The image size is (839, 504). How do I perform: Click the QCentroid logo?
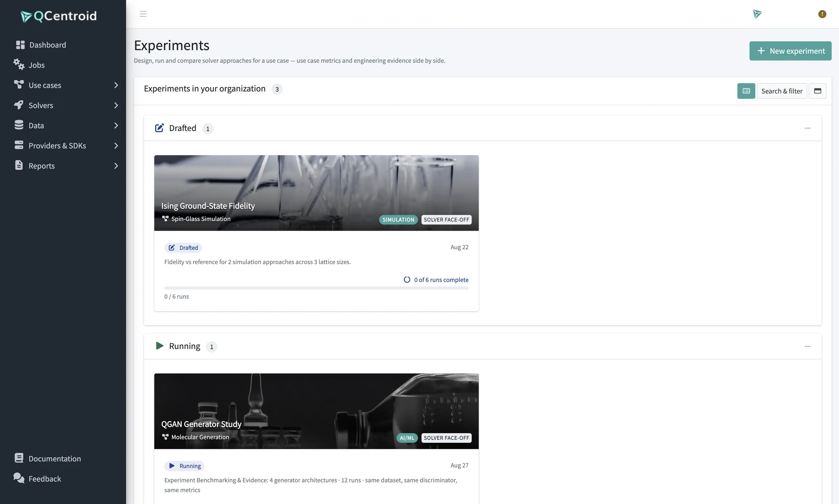point(58,16)
